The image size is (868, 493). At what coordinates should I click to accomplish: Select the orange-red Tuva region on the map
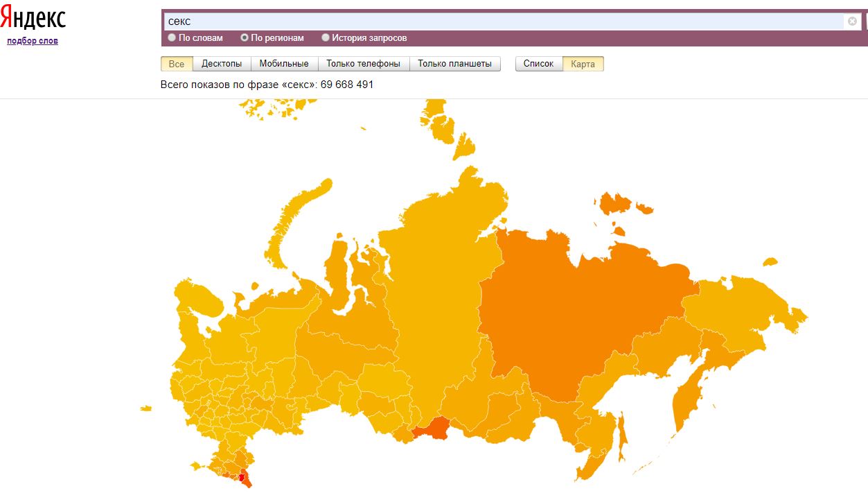pyautogui.click(x=431, y=430)
